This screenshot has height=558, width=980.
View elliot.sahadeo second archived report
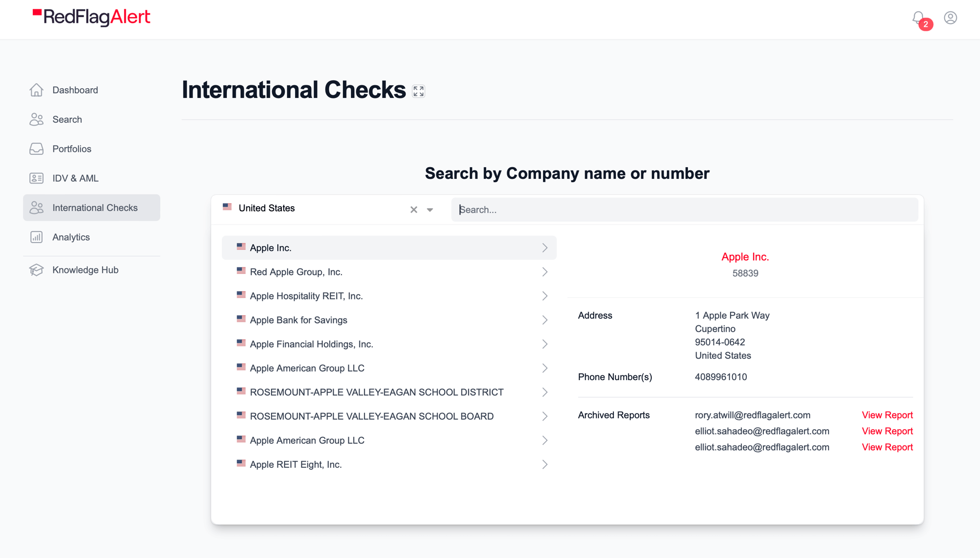pos(886,446)
